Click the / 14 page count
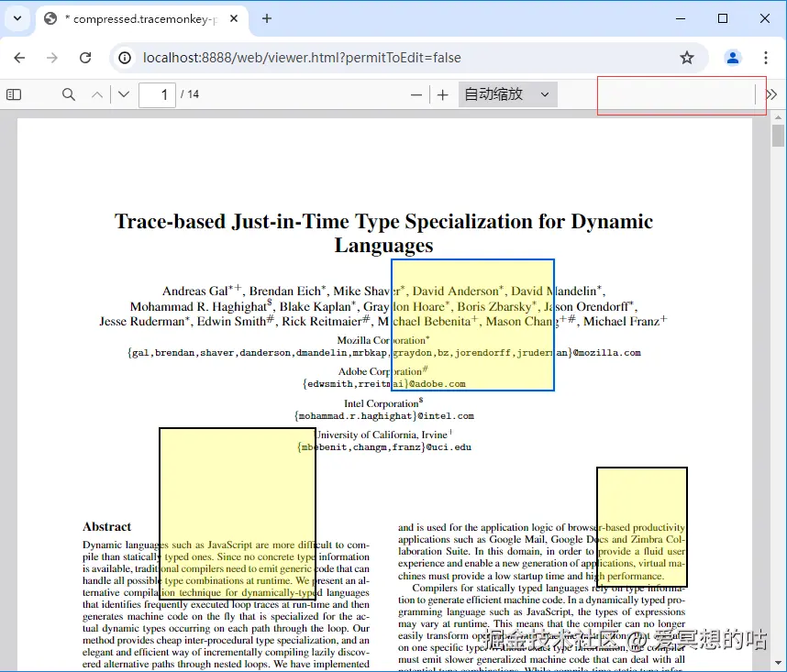The width and height of the screenshot is (787, 672). coord(190,94)
